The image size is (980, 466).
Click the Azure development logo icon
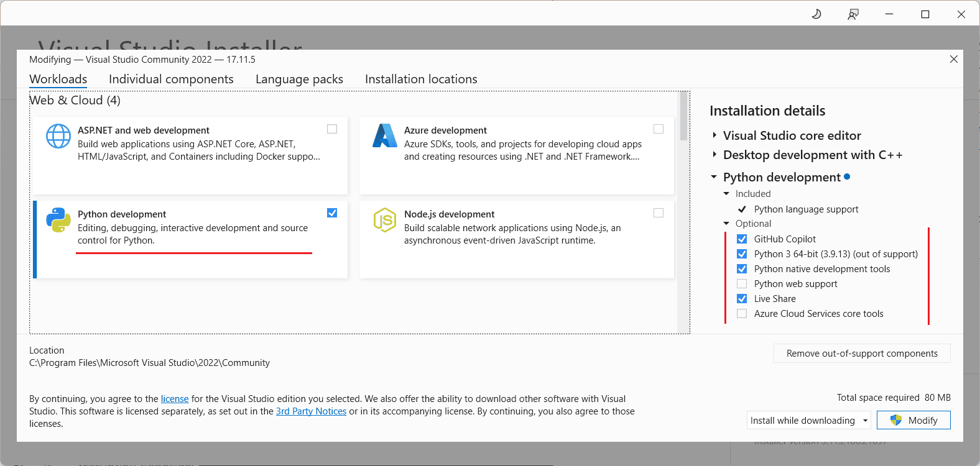click(x=385, y=136)
